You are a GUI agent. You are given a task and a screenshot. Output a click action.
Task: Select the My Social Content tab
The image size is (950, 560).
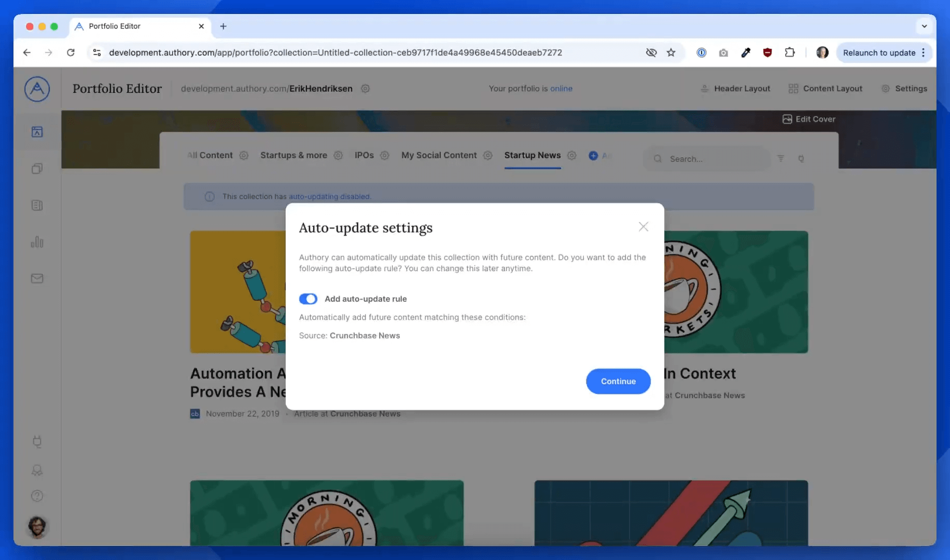point(439,156)
